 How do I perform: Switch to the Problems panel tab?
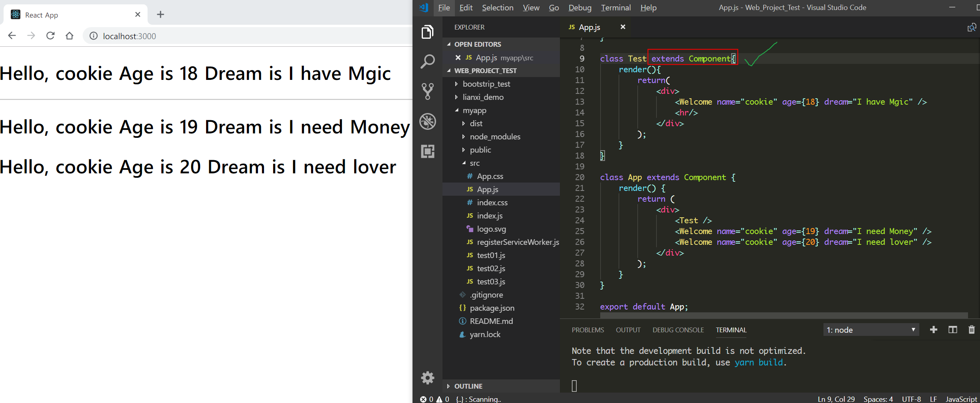tap(588, 330)
